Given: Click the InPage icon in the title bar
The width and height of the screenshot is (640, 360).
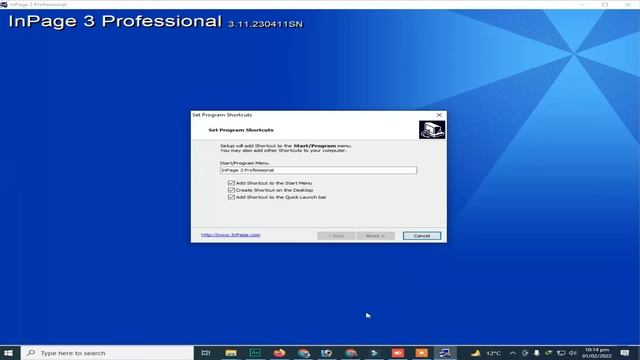Looking at the screenshot, I should click(4, 4).
